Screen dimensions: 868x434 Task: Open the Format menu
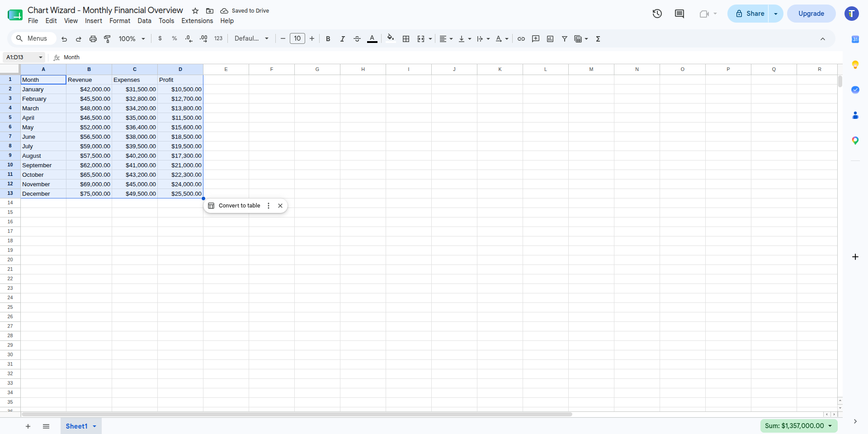click(120, 21)
